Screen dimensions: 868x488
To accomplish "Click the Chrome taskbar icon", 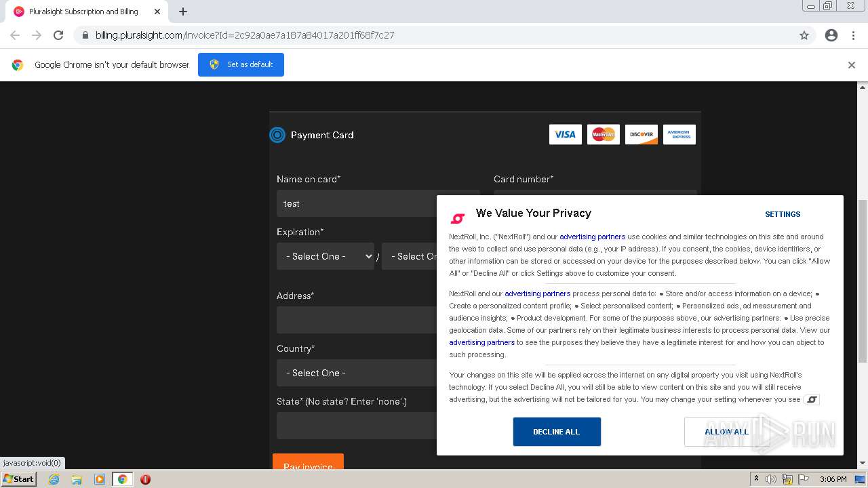I will 122,479.
